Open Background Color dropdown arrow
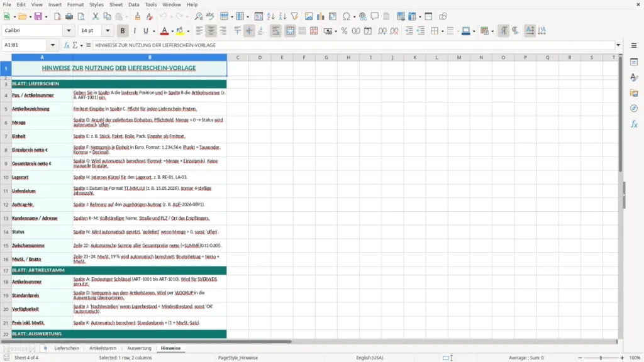The height and width of the screenshot is (362, 644). click(188, 31)
